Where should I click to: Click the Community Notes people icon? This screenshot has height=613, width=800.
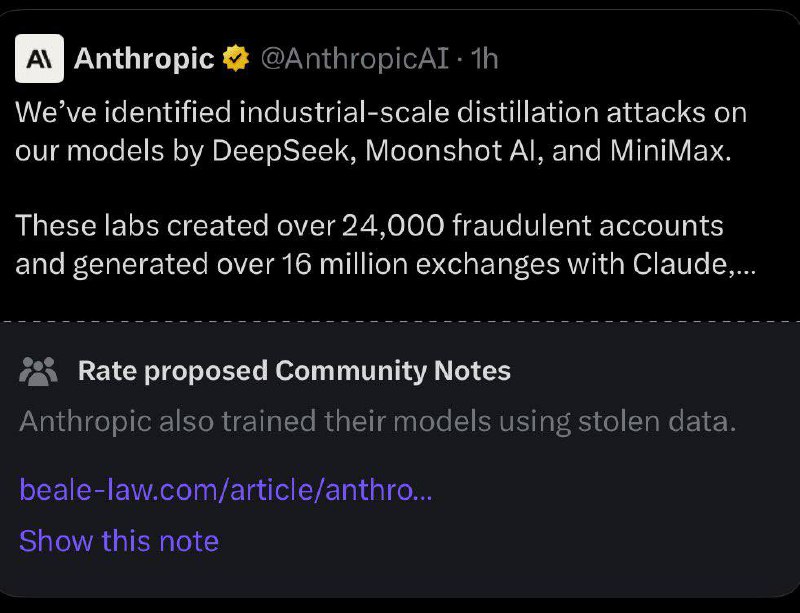[x=38, y=371]
